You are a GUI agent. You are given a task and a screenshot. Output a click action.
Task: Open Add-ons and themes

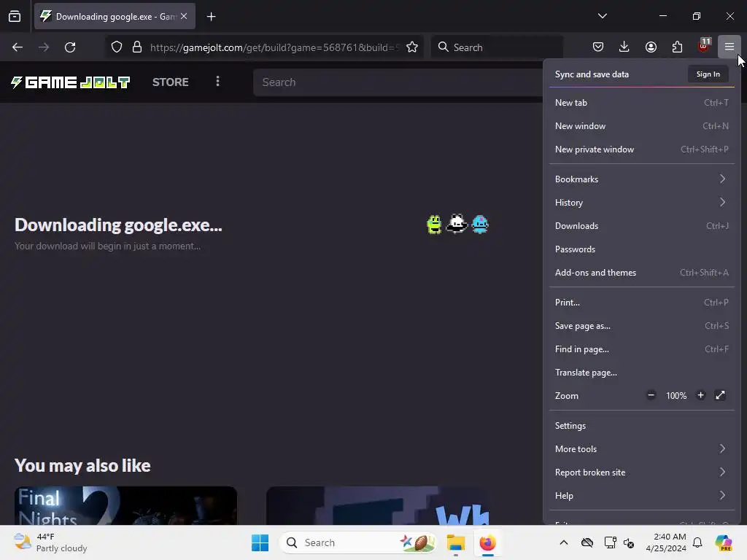(x=642, y=273)
